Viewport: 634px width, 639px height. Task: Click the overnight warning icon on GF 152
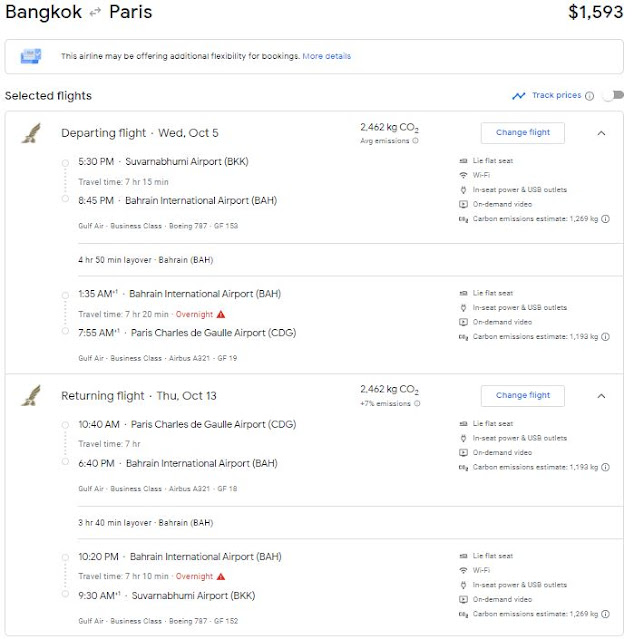click(x=220, y=577)
